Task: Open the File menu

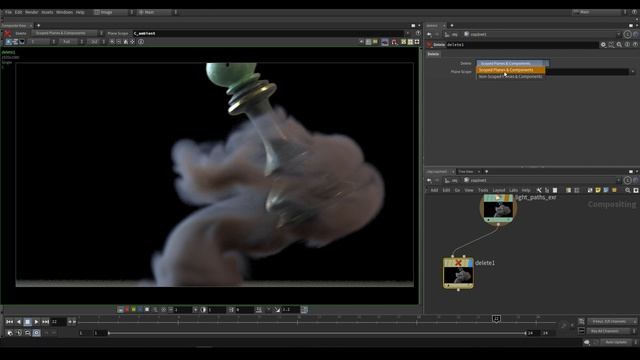Action: coord(8,12)
